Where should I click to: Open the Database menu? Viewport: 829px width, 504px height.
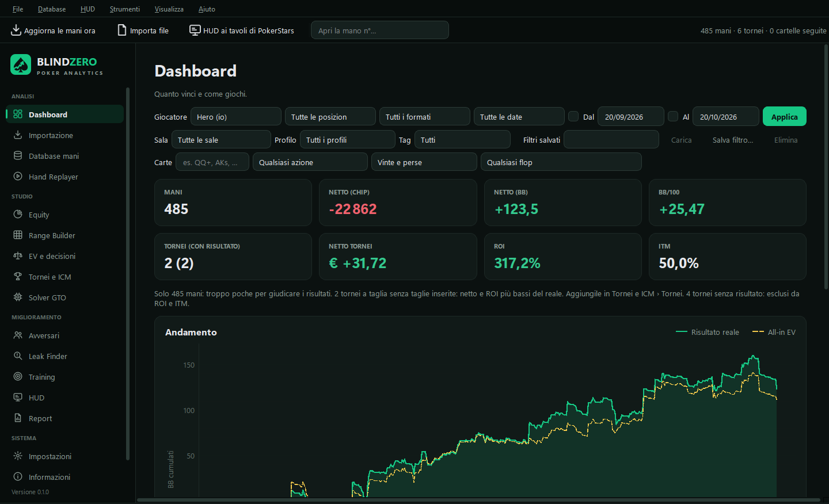[x=52, y=9]
